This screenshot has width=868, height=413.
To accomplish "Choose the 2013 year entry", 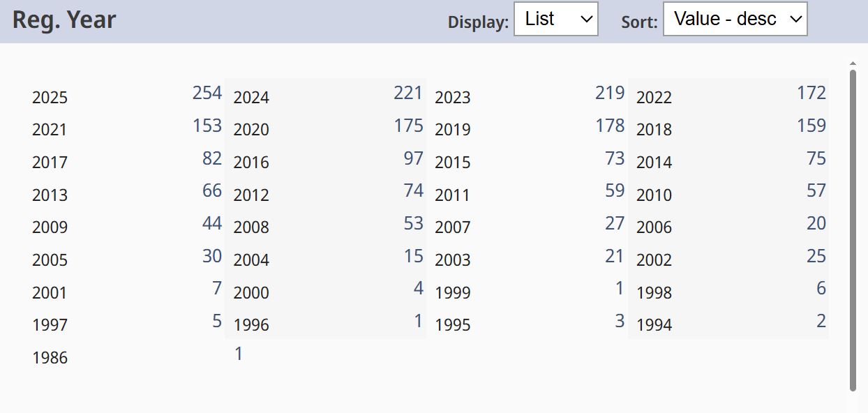I will coord(50,195).
